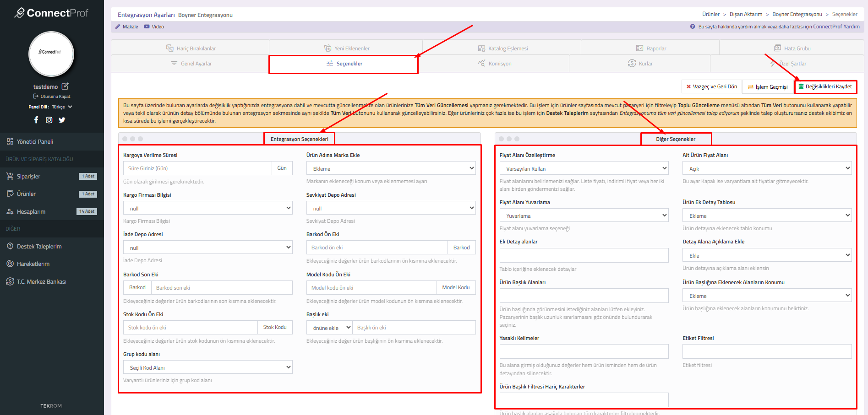Click the Hata Grubu tab icon

[x=778, y=48]
